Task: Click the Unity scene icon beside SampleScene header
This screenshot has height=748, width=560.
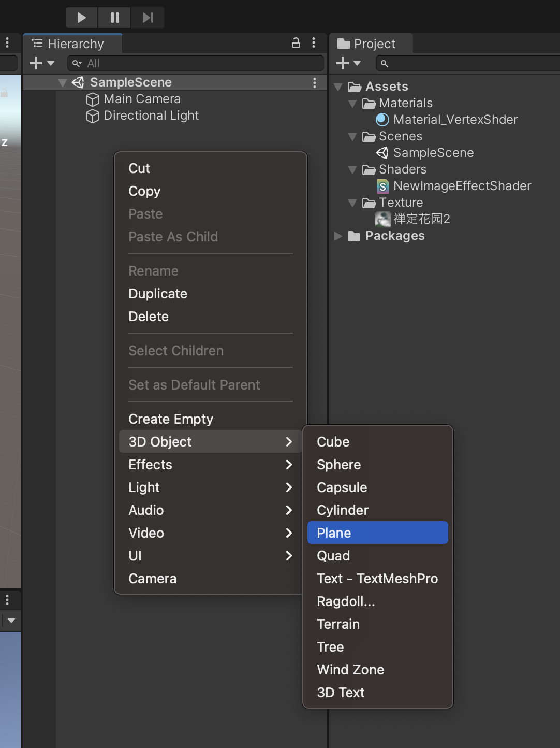Action: [78, 82]
